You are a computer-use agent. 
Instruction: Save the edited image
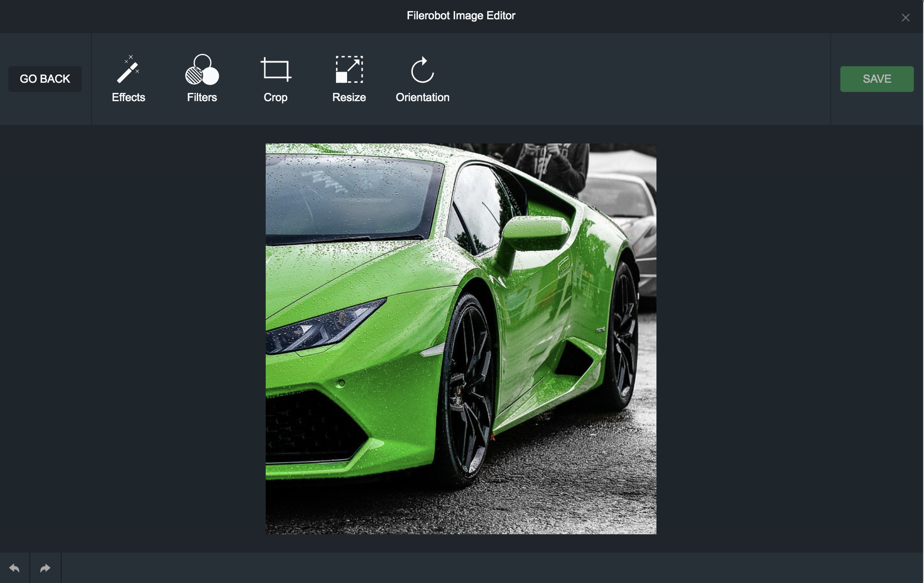pyautogui.click(x=877, y=79)
